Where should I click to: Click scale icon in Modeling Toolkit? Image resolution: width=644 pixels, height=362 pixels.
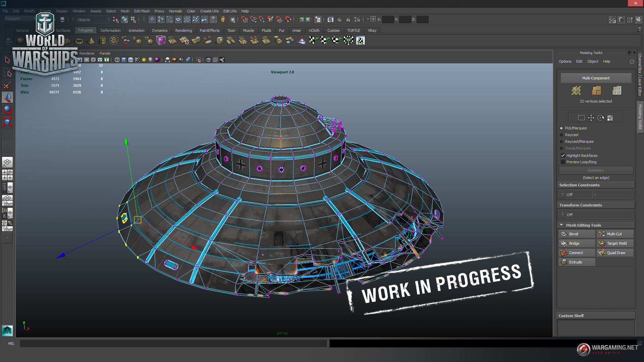coord(610,118)
